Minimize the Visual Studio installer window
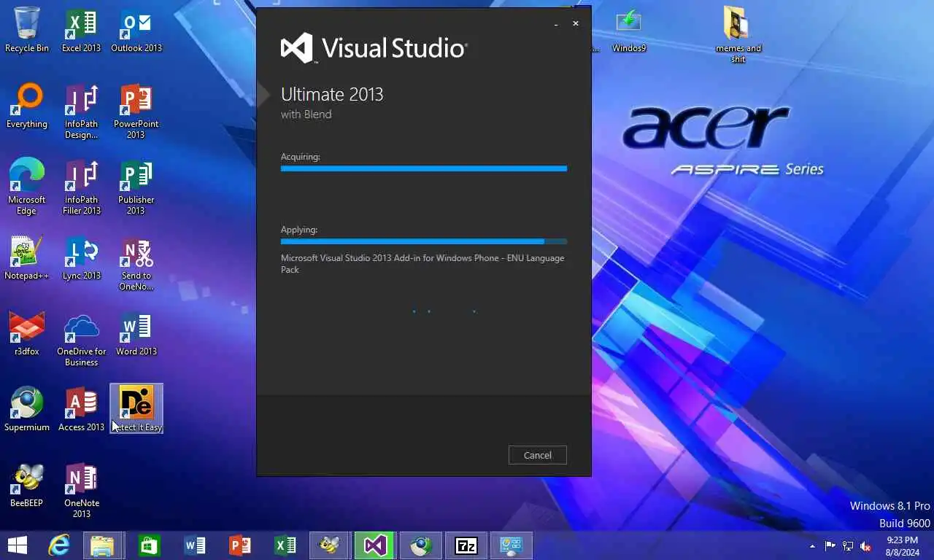This screenshot has height=560, width=934. click(556, 24)
